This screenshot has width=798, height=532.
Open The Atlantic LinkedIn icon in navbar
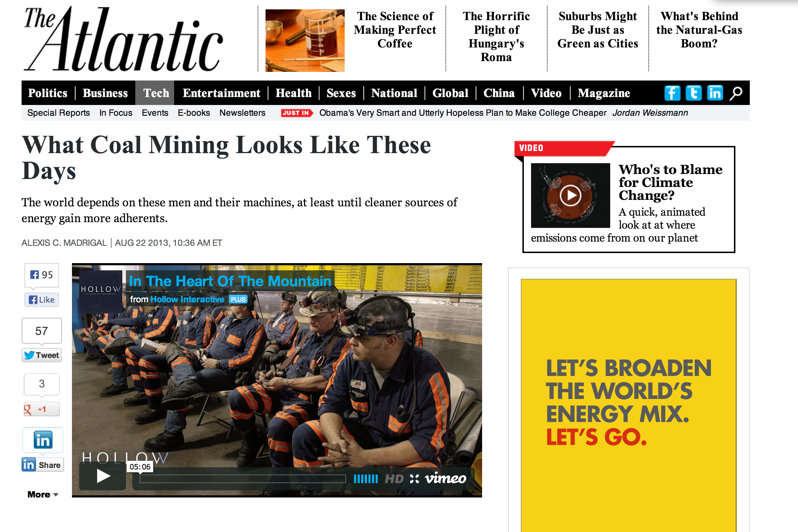715,93
